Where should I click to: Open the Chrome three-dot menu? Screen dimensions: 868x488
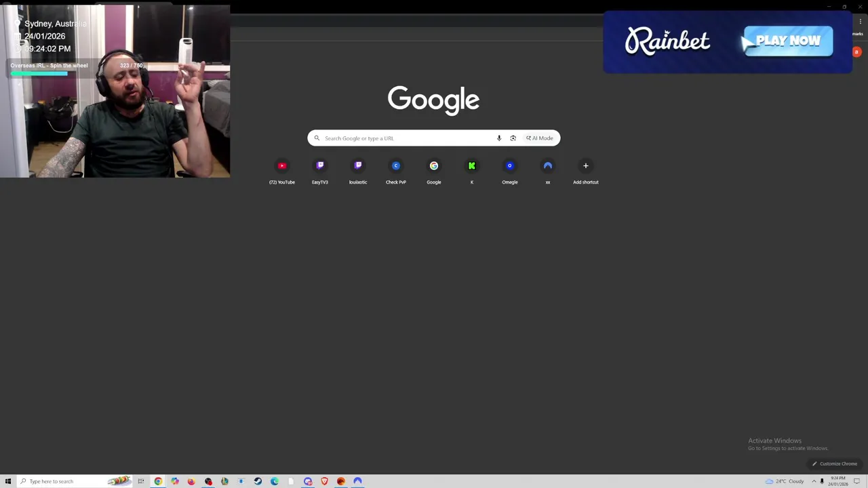[x=861, y=22]
